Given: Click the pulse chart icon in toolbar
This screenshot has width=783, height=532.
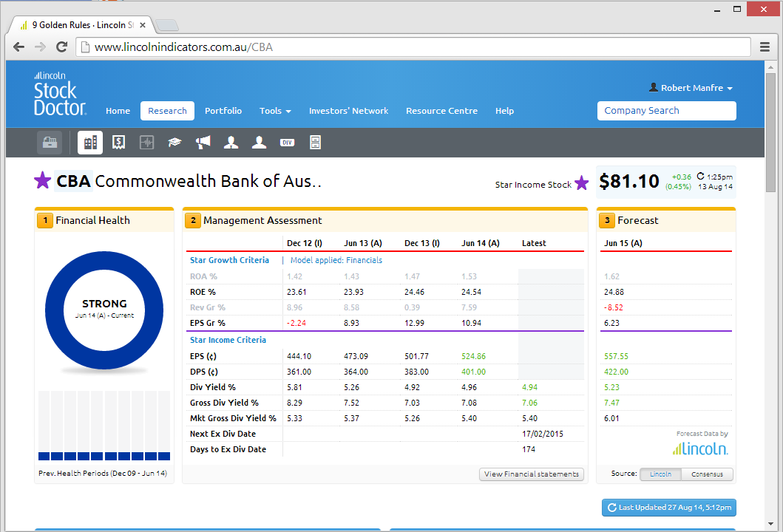Looking at the screenshot, I should [147, 143].
